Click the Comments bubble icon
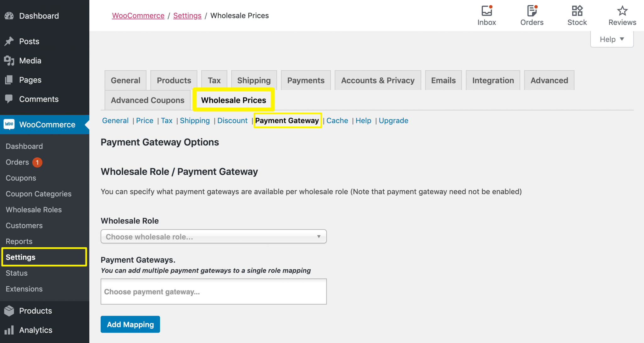This screenshot has width=644, height=343. pyautogui.click(x=9, y=99)
